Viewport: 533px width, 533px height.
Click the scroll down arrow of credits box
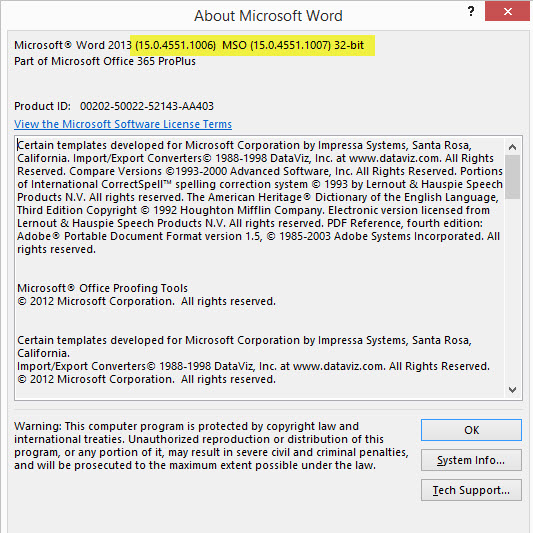[x=512, y=390]
